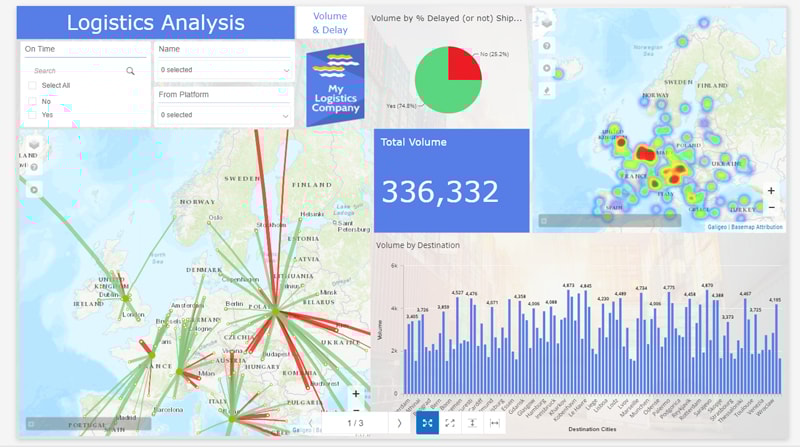Click the heatmap flame tool icon
The width and height of the screenshot is (800, 447).
pyautogui.click(x=546, y=91)
